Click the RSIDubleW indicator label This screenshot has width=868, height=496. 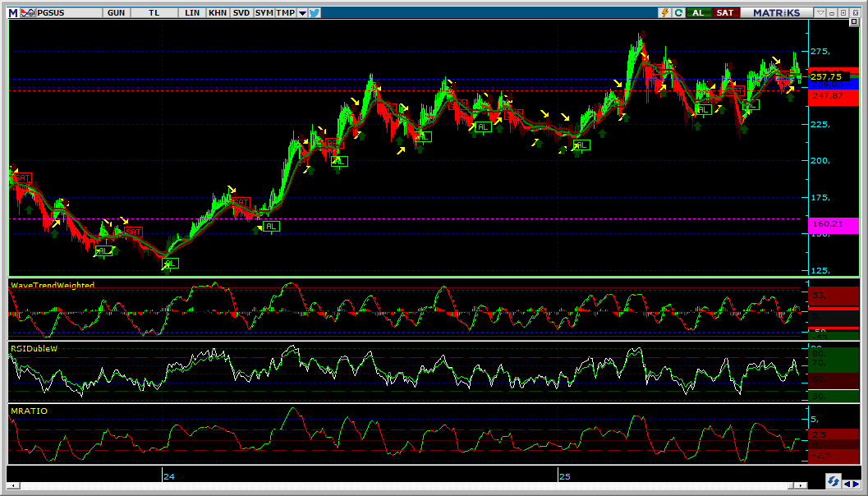click(34, 348)
